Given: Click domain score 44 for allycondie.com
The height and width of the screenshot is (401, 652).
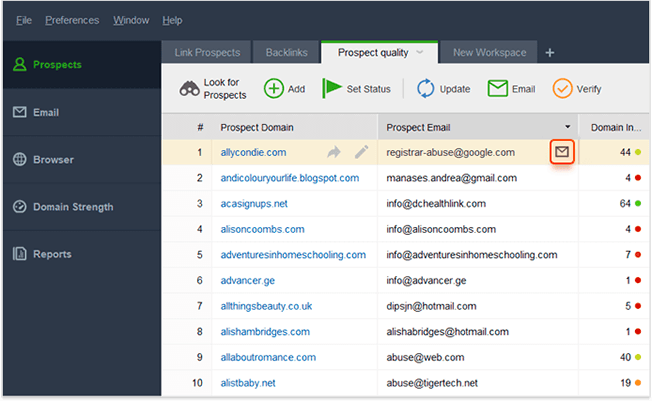Looking at the screenshot, I should 625,152.
